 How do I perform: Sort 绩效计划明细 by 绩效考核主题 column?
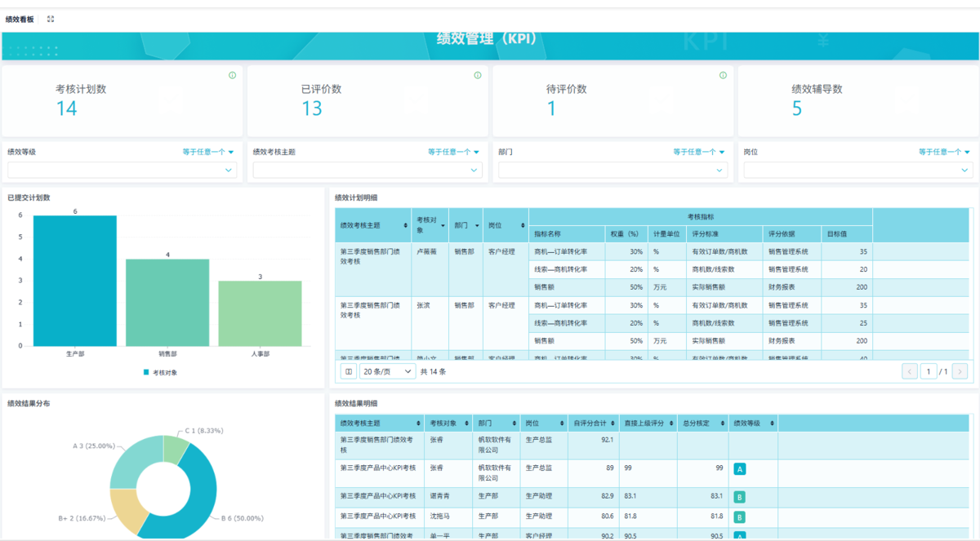click(x=406, y=225)
